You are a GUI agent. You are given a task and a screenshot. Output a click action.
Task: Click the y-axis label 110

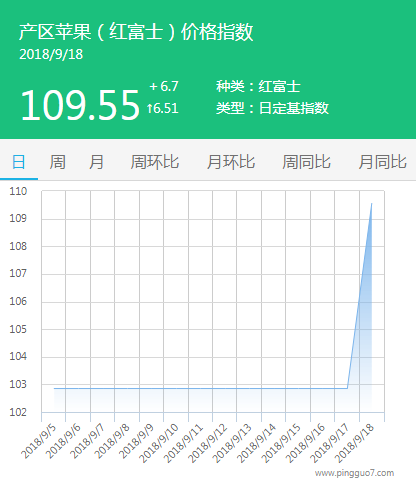tap(18, 191)
